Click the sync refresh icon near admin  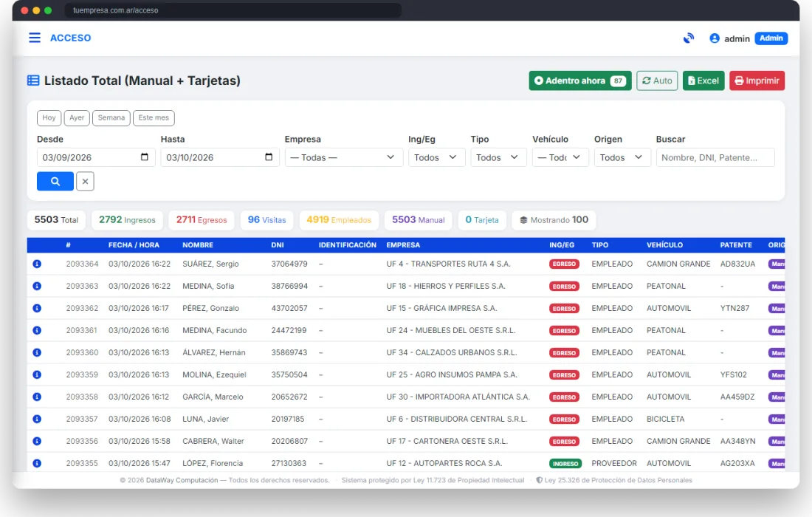(x=688, y=38)
